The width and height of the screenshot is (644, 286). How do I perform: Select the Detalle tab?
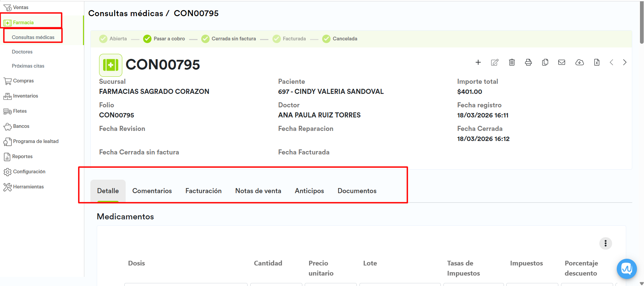tap(108, 191)
